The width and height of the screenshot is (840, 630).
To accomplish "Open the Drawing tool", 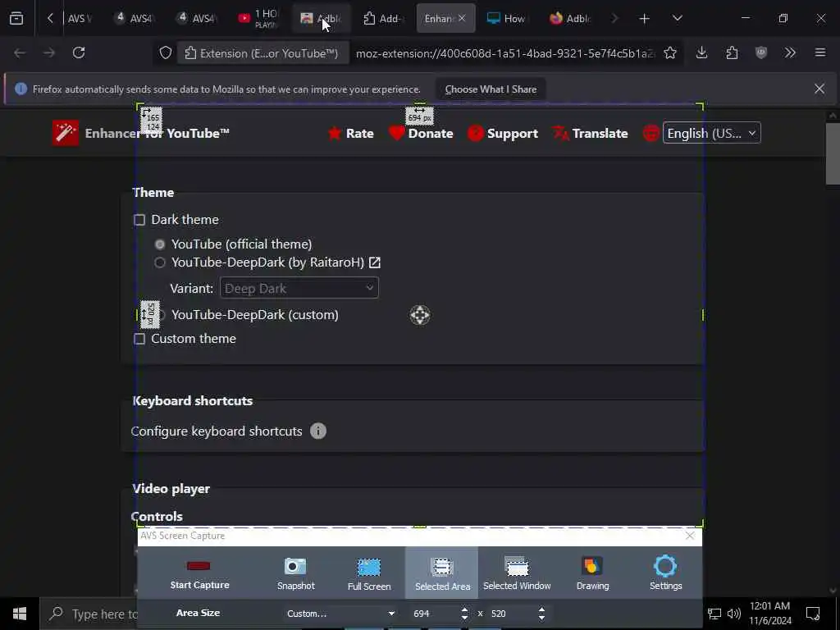I will (592, 573).
